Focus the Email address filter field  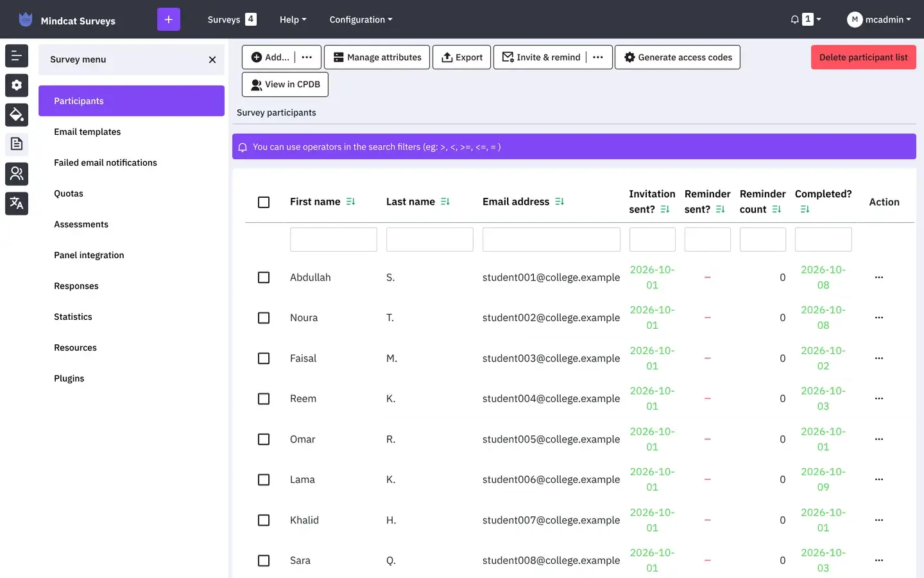(551, 240)
